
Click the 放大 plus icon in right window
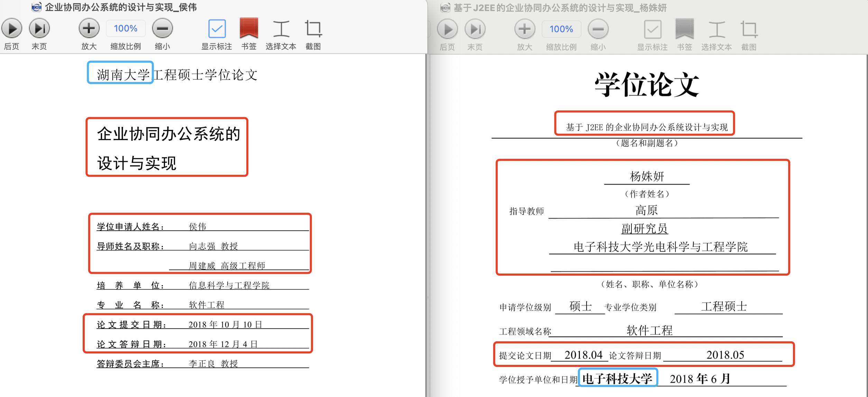[525, 29]
